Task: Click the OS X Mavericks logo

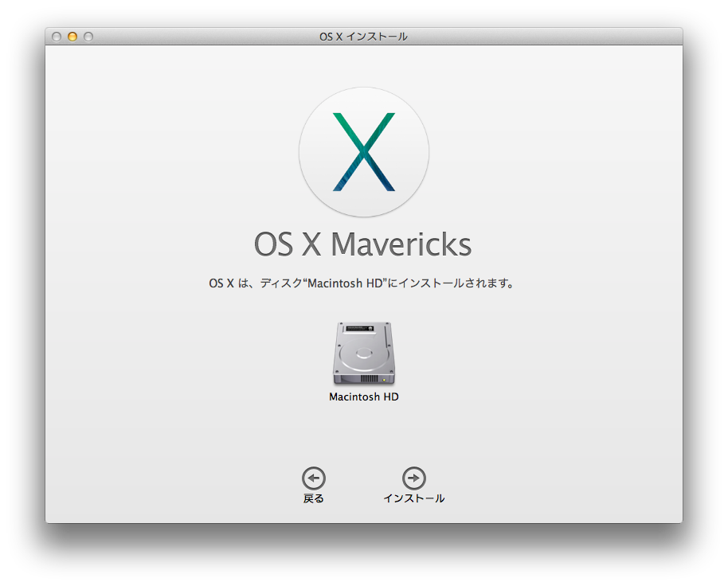Action: pyautogui.click(x=364, y=152)
